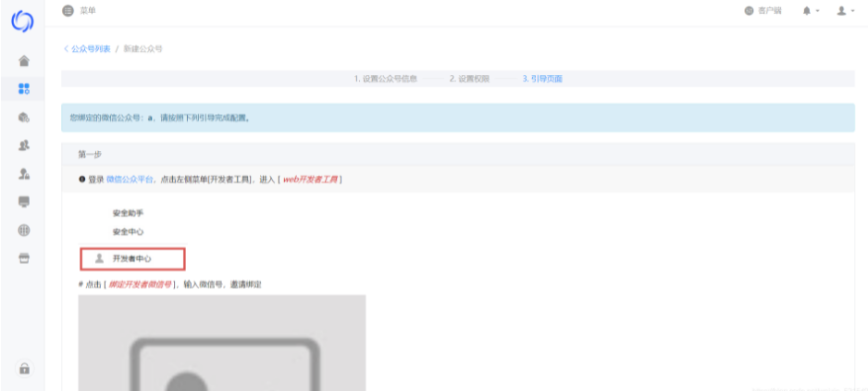Click the gray placeholder guide image
The height and width of the screenshot is (391, 868).
[222, 343]
